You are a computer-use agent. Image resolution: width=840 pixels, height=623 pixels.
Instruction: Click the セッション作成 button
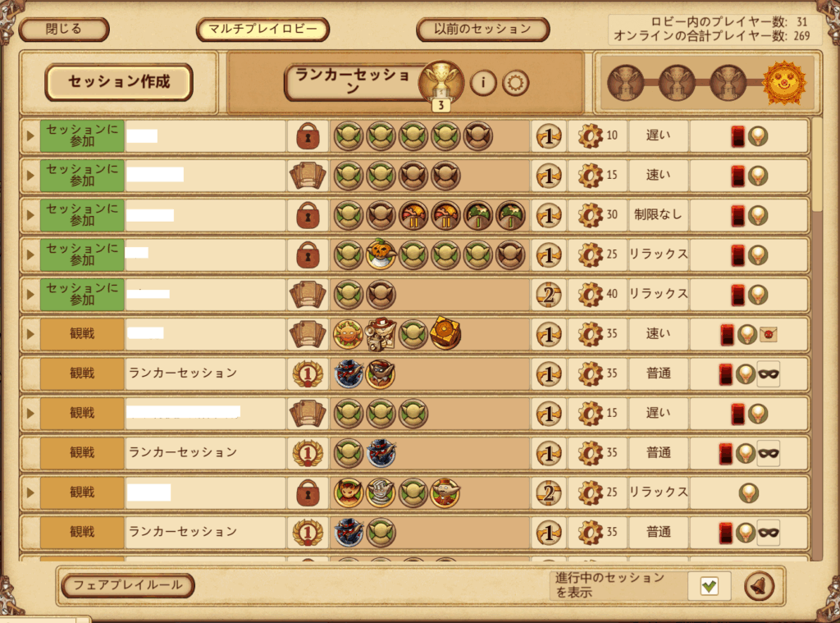tap(119, 82)
